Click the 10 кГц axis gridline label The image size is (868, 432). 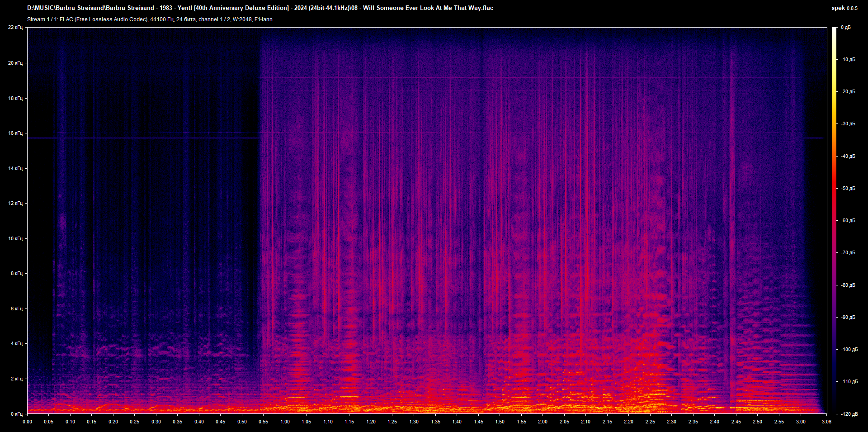pyautogui.click(x=16, y=238)
